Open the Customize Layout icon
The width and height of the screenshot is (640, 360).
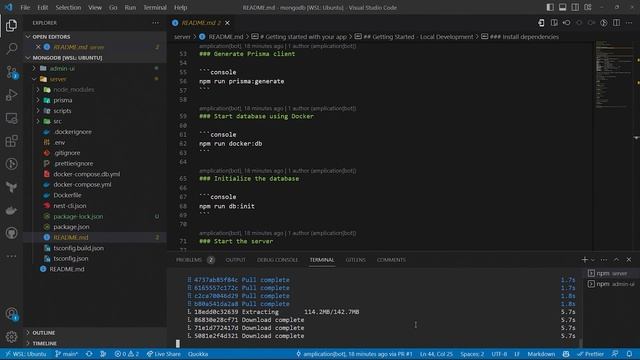[588, 7]
